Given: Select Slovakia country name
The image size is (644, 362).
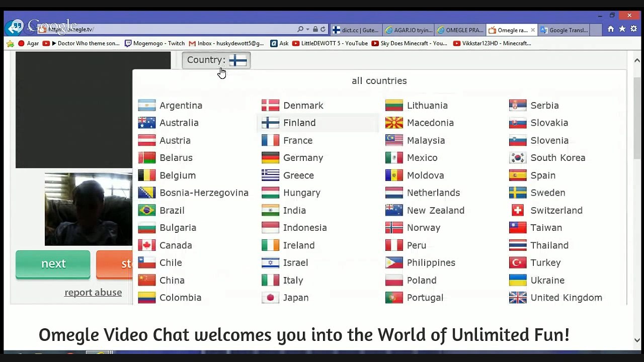Looking at the screenshot, I should tap(549, 123).
